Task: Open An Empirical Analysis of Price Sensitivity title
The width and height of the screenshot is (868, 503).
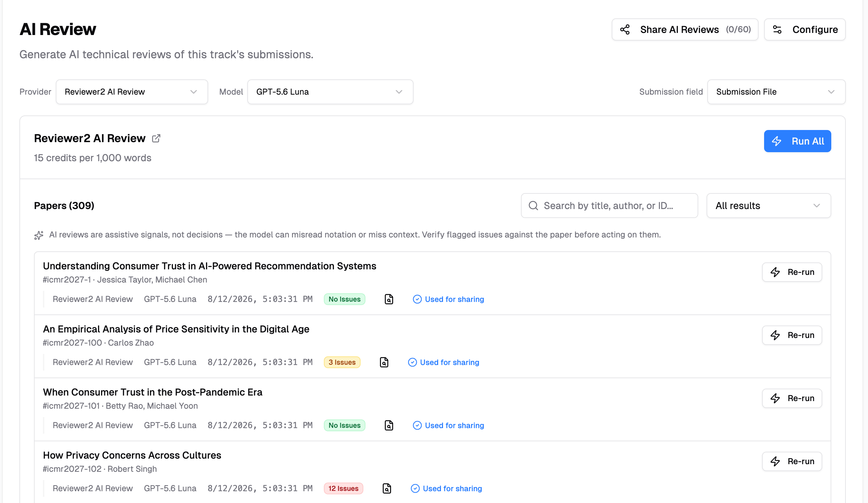Action: pyautogui.click(x=176, y=329)
